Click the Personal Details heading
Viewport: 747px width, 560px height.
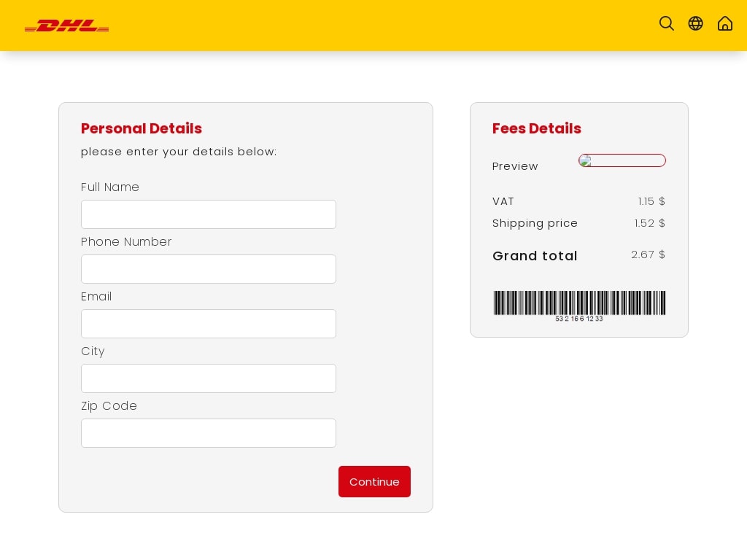(142, 128)
